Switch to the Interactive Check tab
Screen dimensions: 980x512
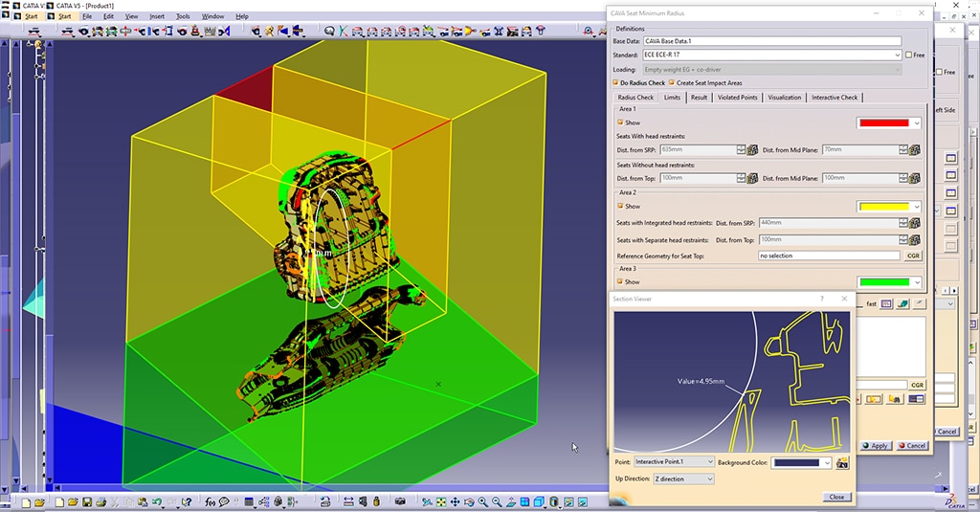835,98
